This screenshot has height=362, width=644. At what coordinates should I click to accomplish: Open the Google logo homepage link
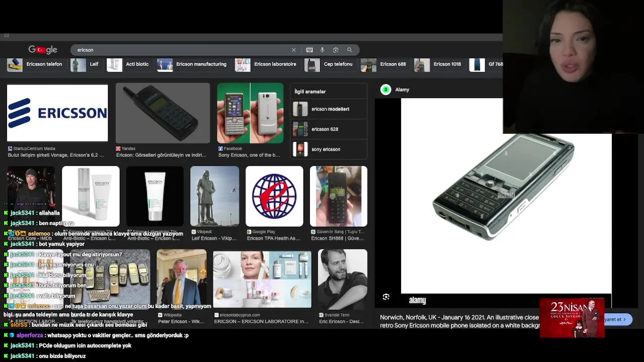(x=43, y=50)
